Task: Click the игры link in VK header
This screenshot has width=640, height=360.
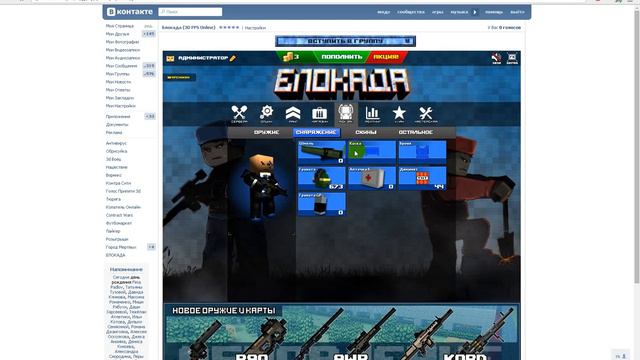Action: pyautogui.click(x=438, y=12)
